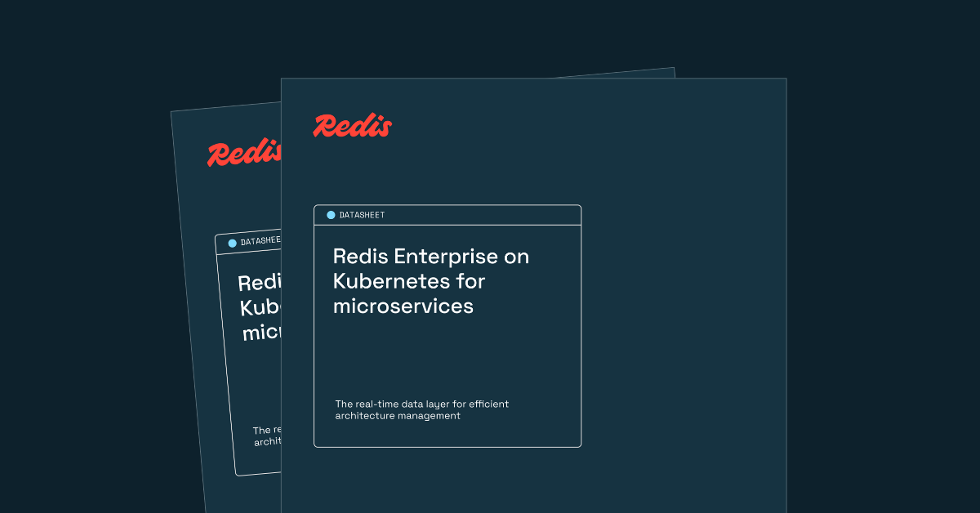Click the Redis logo on back datasheet
The height and width of the screenshot is (513, 980).
click(244, 153)
